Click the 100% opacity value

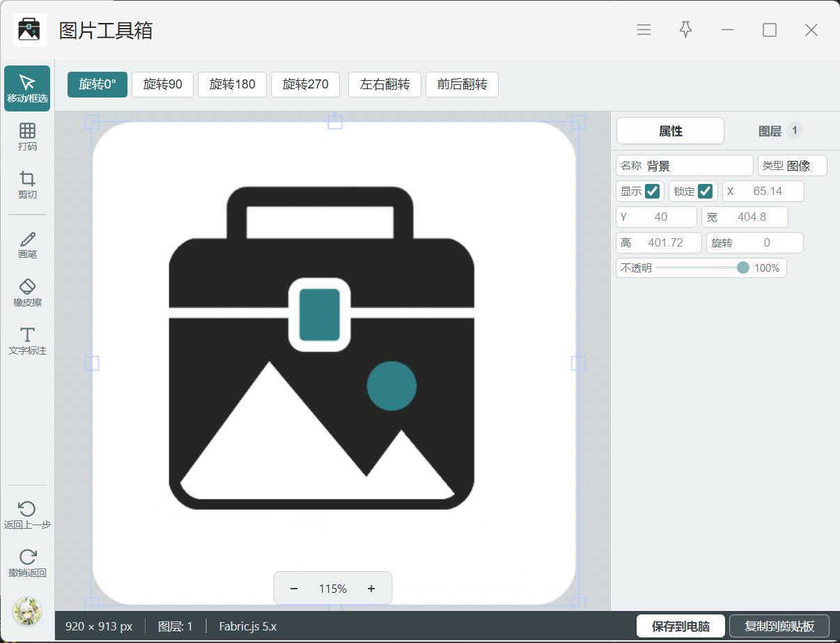pyautogui.click(x=767, y=268)
